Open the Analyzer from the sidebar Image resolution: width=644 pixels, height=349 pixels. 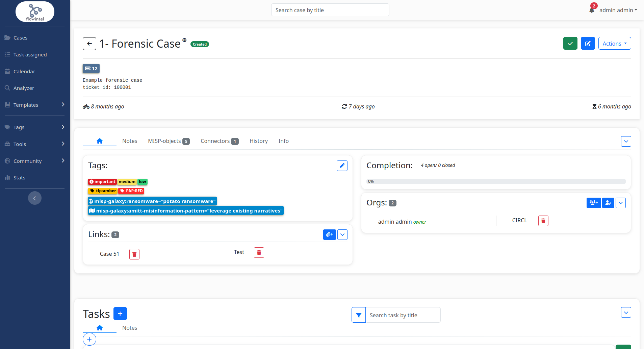pyautogui.click(x=24, y=88)
